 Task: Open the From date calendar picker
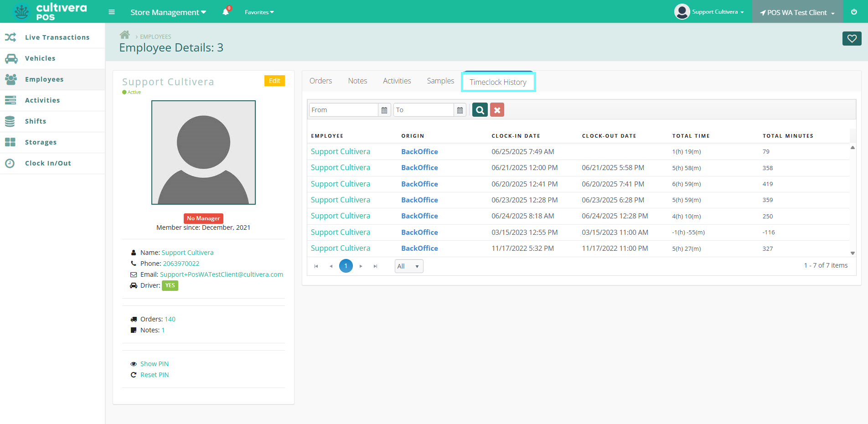[x=384, y=110]
